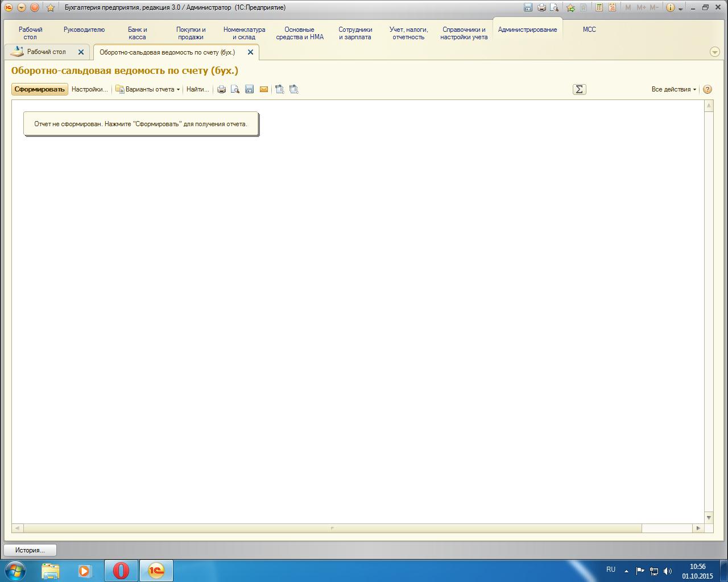
Task: Open the report help question icon
Action: (x=708, y=89)
